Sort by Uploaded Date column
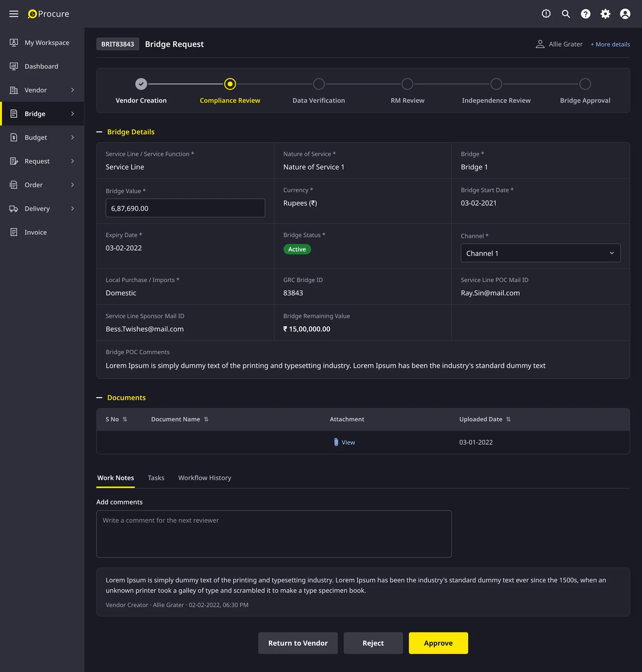Viewport: 642px width, 672px height. pyautogui.click(x=508, y=419)
